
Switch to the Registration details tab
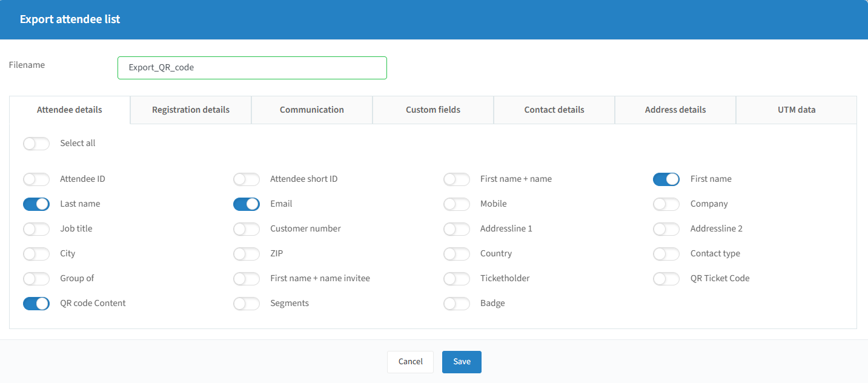[x=191, y=110]
